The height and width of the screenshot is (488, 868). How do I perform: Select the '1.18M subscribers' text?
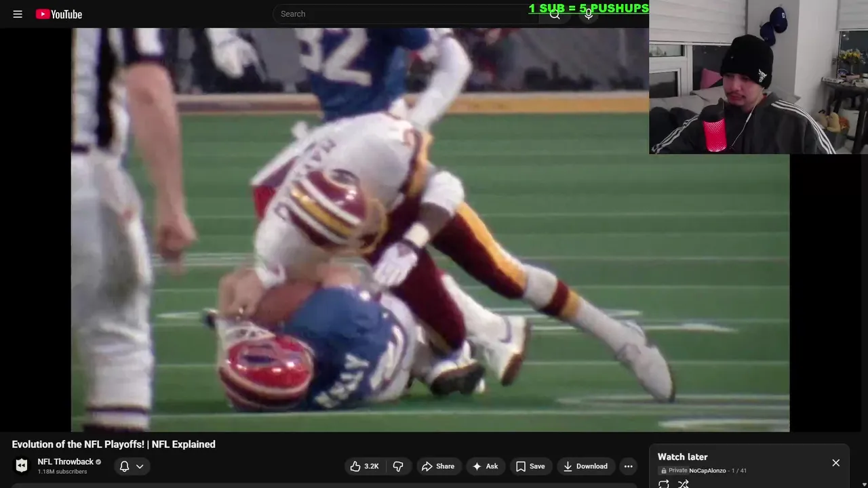pyautogui.click(x=62, y=472)
